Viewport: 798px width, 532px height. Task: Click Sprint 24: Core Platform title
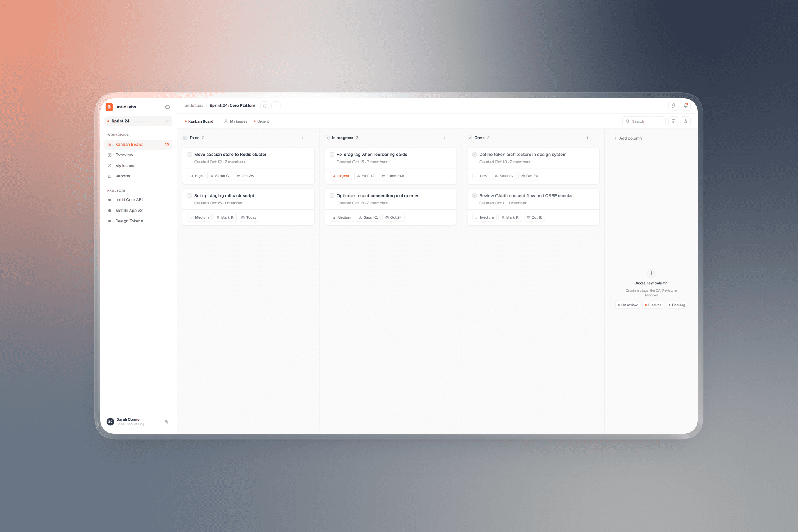[x=233, y=106]
